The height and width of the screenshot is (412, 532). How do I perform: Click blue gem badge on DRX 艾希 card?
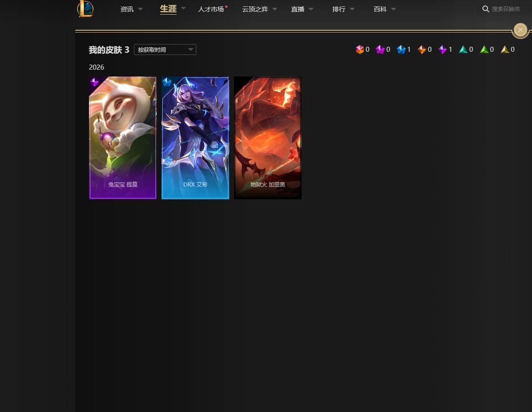click(166, 82)
